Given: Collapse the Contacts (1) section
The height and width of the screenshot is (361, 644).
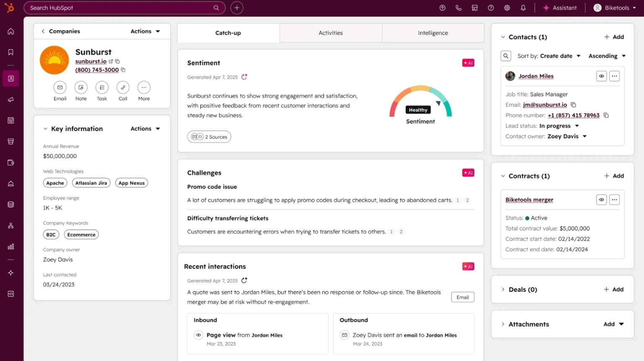Looking at the screenshot, I should 503,37.
